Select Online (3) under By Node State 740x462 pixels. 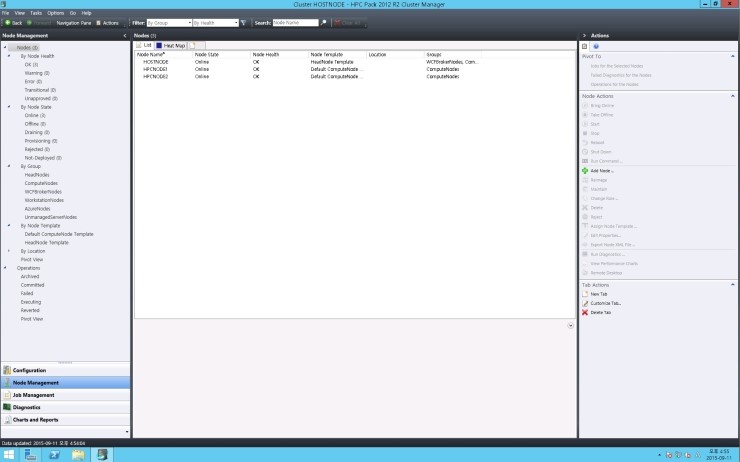(x=35, y=116)
